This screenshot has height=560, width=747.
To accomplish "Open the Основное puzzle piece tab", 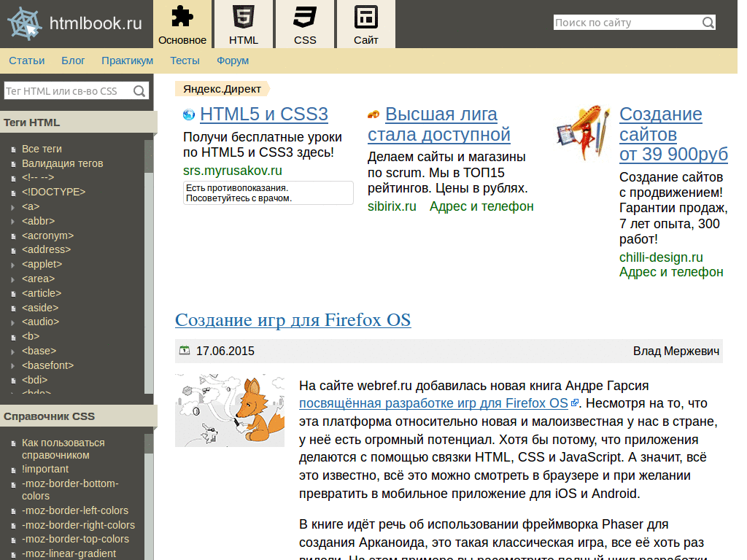I will pos(182,24).
